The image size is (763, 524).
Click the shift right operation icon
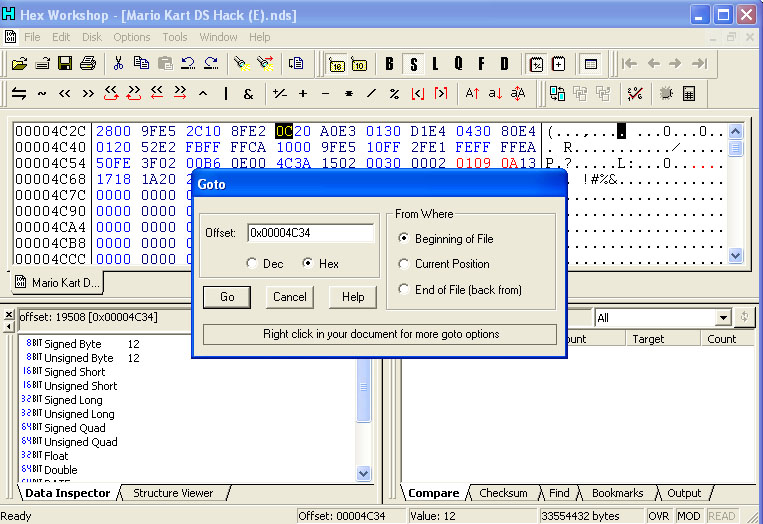pyautogui.click(x=88, y=93)
